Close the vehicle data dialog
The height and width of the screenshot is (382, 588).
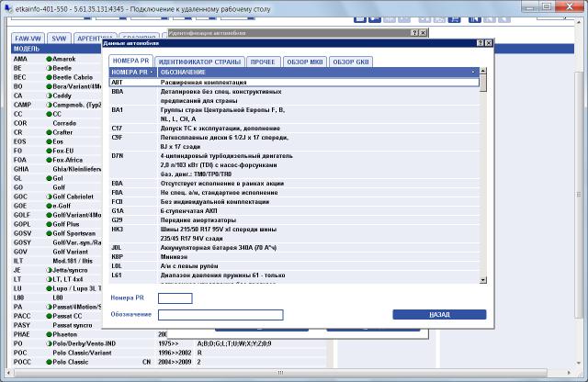point(489,43)
